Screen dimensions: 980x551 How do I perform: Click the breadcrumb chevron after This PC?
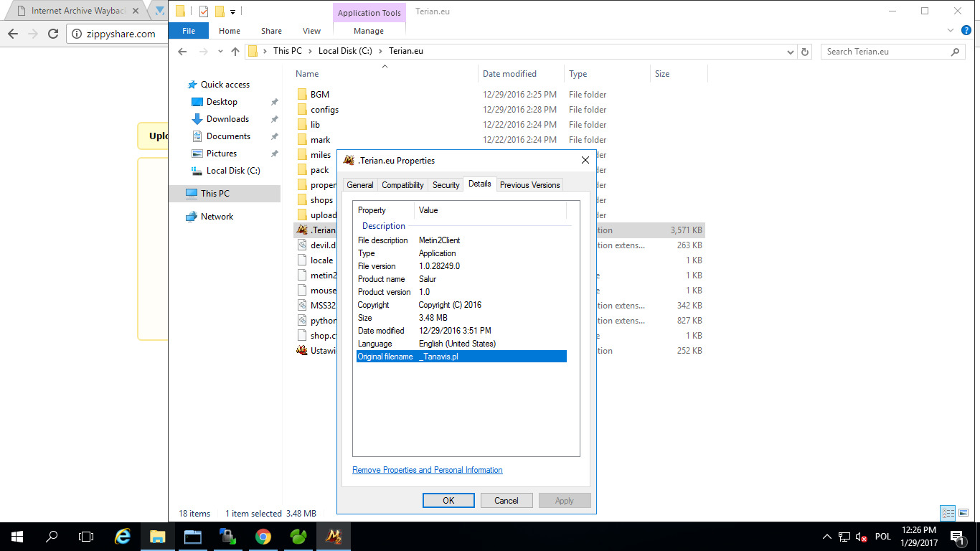[310, 52]
